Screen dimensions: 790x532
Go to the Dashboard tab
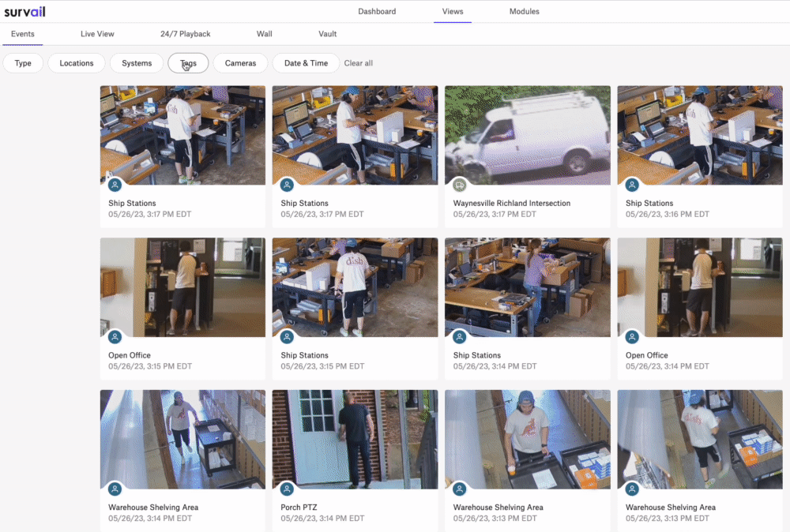pyautogui.click(x=377, y=12)
